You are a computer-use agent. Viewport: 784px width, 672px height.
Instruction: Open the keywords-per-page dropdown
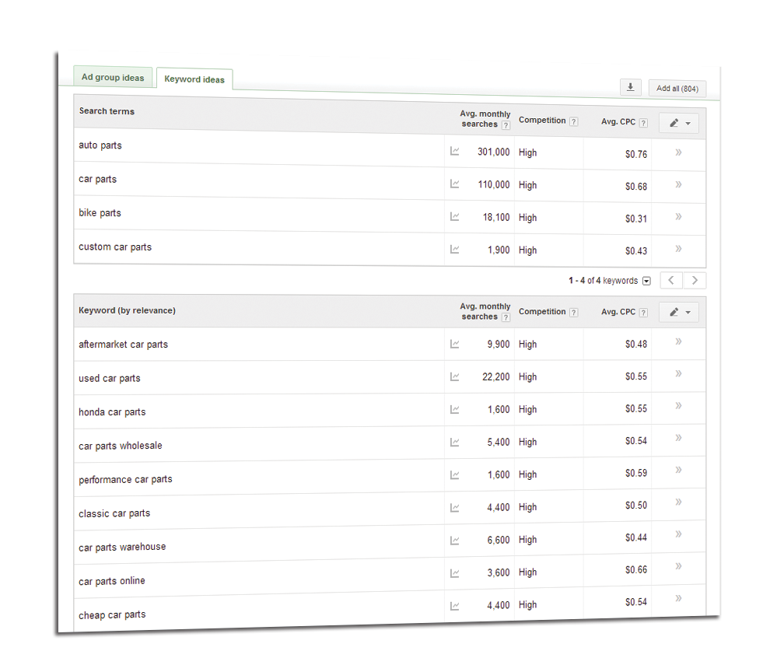646,280
